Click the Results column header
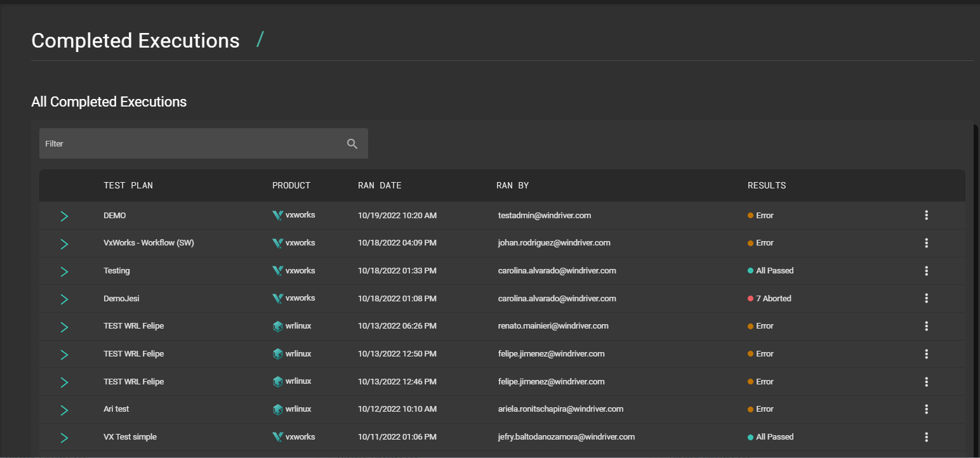Viewport: 980px width, 458px height. (x=767, y=186)
